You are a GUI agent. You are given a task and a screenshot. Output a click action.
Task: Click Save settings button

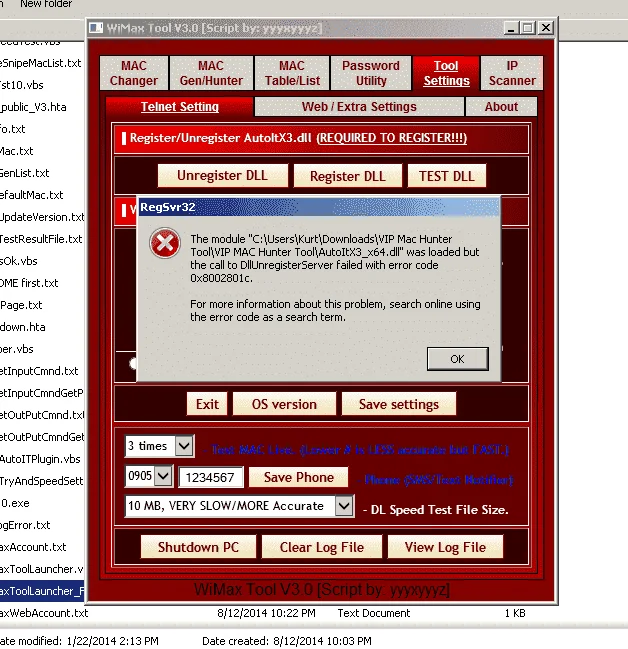pos(399,404)
